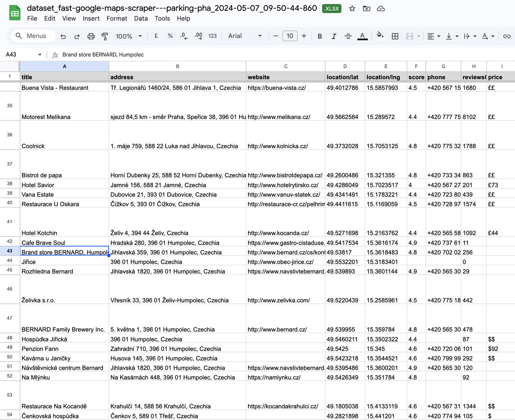The width and height of the screenshot is (515, 420).
Task: Open vertical align options
Action: coord(452,36)
